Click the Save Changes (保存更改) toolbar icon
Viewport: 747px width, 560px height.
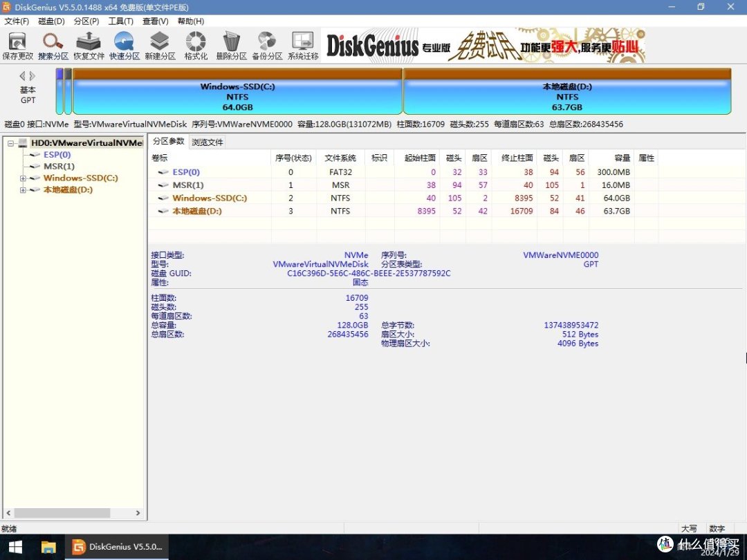click(x=17, y=46)
